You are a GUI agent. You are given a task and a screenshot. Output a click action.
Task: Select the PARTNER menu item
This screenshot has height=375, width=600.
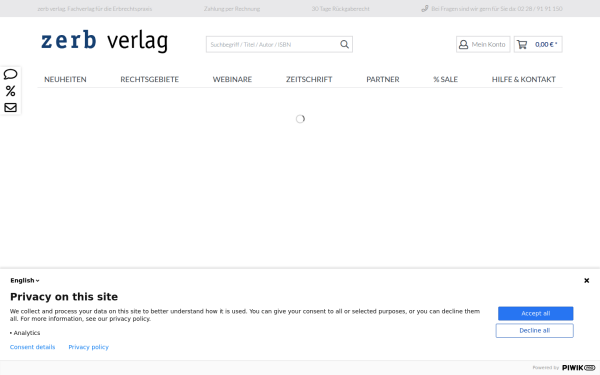383,79
